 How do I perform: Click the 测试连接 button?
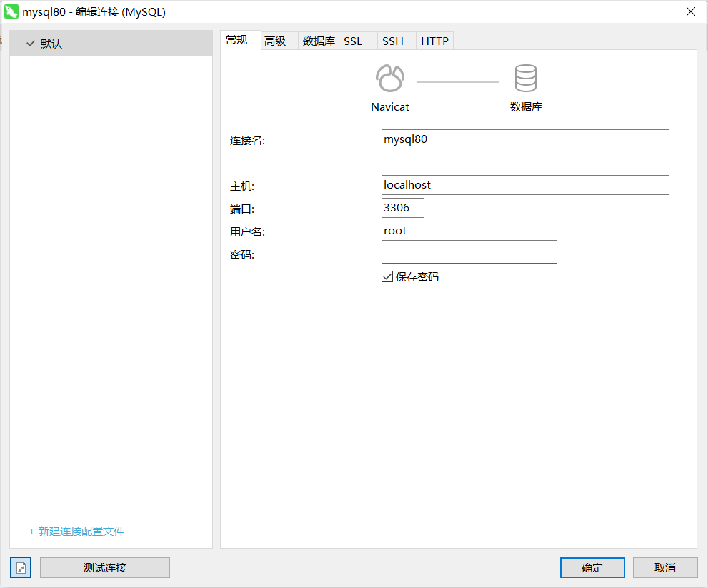point(105,568)
